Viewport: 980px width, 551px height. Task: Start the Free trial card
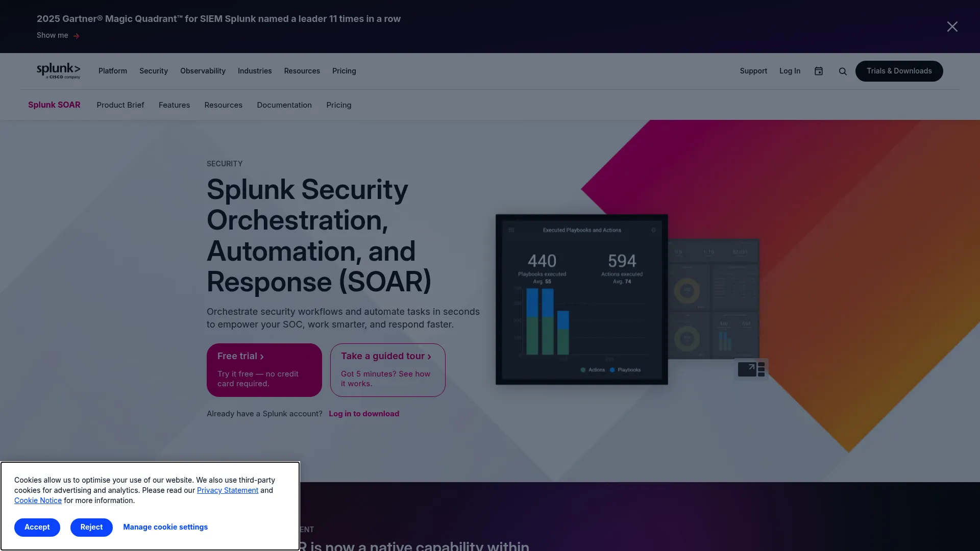pos(264,370)
